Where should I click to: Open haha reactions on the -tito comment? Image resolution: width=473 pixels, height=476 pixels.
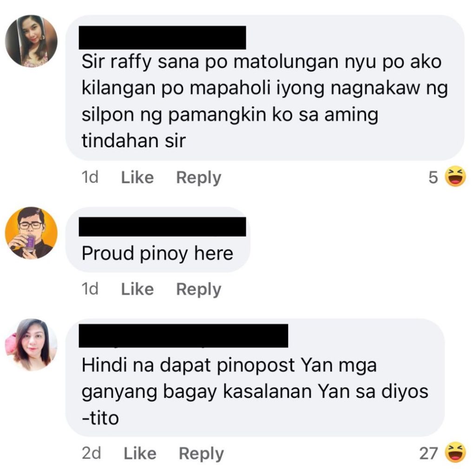click(x=455, y=452)
